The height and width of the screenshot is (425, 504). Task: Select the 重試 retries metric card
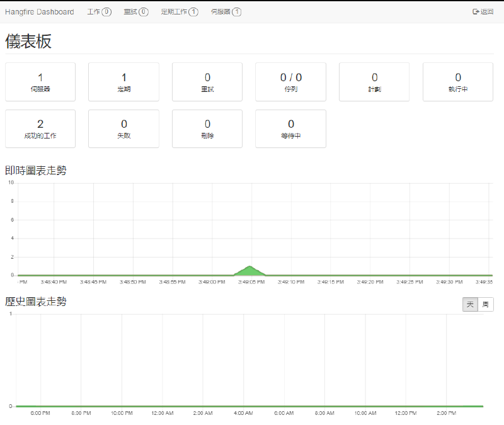click(207, 82)
